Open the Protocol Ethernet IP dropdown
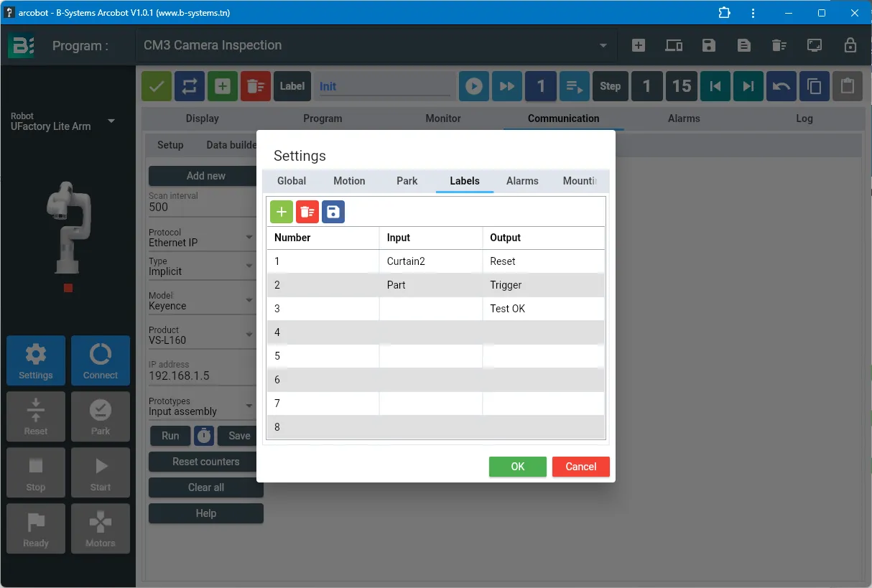872x588 pixels. pyautogui.click(x=201, y=238)
